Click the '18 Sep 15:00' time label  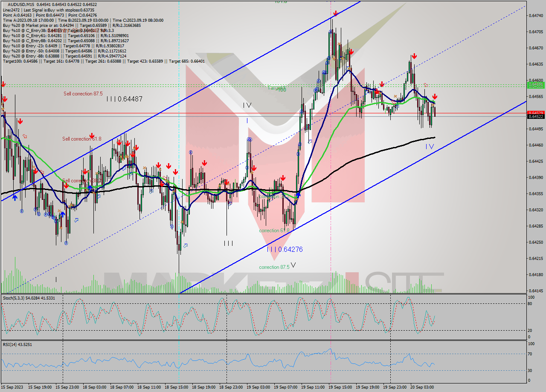pyautogui.click(x=176, y=387)
